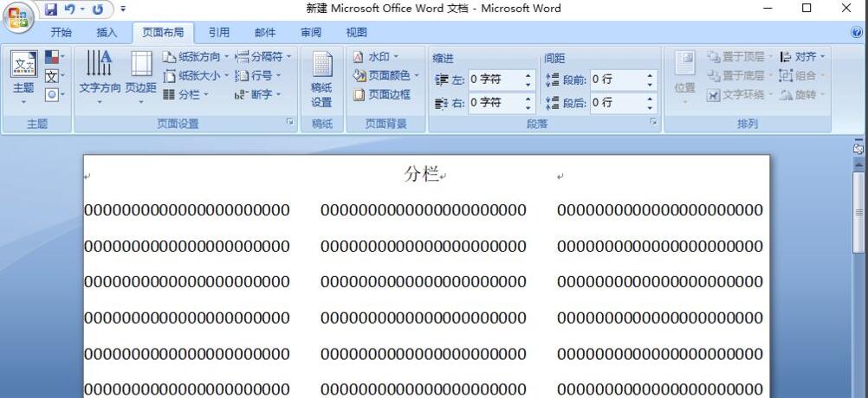Click the 组合 group objects button
This screenshot has width=868, height=398.
[802, 76]
